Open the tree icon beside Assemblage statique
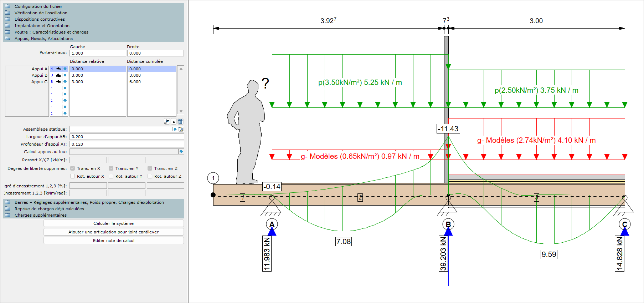 pos(181,129)
